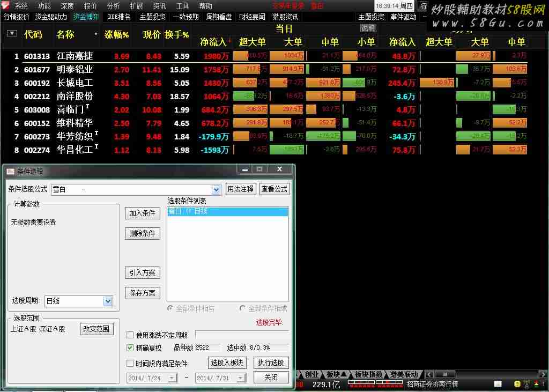Open the 帮助 menu

pos(206,6)
